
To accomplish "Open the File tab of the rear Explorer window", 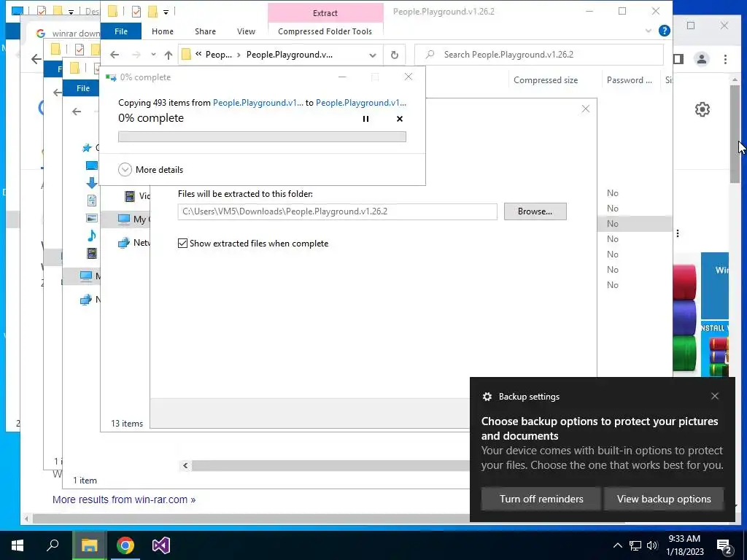I will [83, 88].
